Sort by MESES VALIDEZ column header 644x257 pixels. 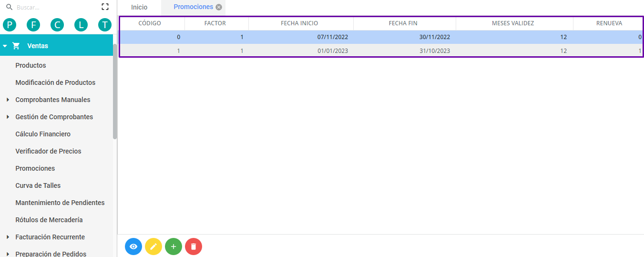pyautogui.click(x=513, y=23)
